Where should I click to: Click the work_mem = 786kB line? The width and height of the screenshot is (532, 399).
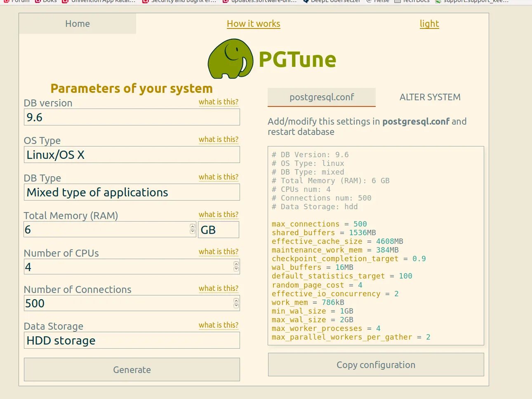[308, 302]
